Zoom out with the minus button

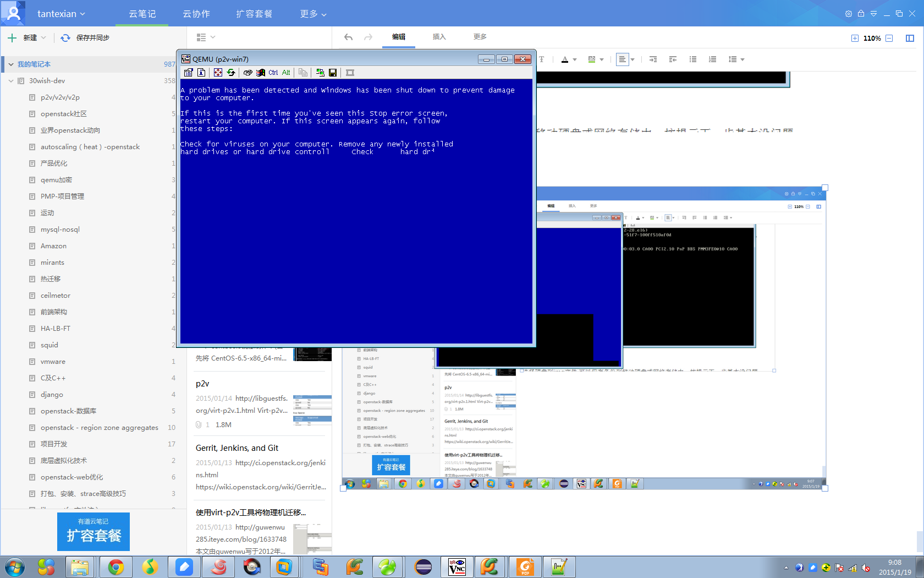tap(889, 38)
